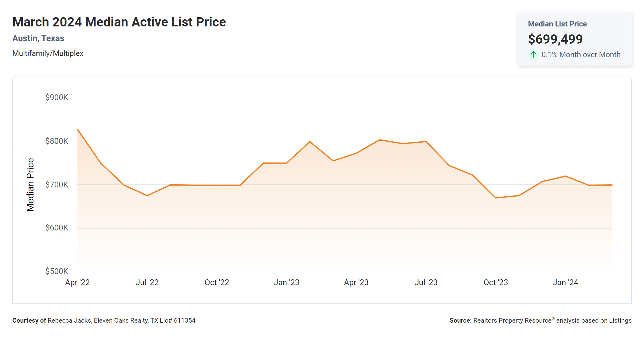The image size is (644, 338).
Task: Click the Oct '23 x-axis label
Action: click(496, 282)
